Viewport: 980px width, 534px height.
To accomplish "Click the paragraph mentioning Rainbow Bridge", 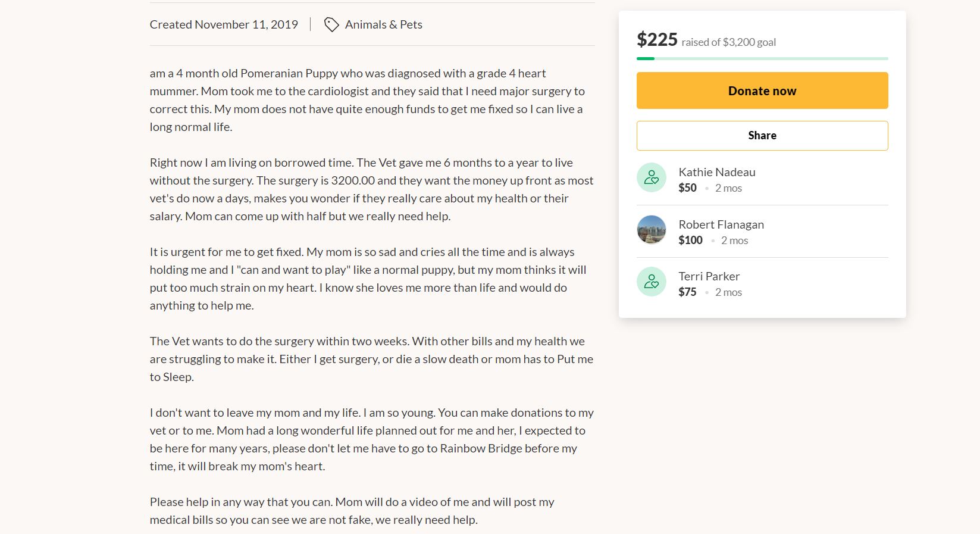I will (x=372, y=439).
